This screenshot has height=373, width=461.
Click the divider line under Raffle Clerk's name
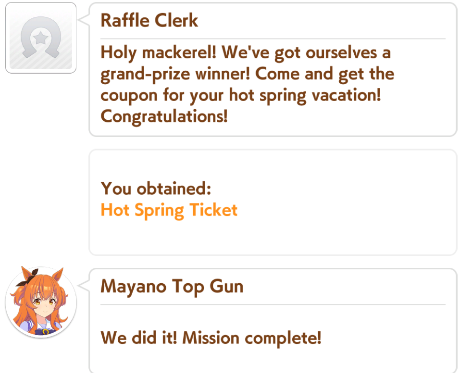[273, 39]
